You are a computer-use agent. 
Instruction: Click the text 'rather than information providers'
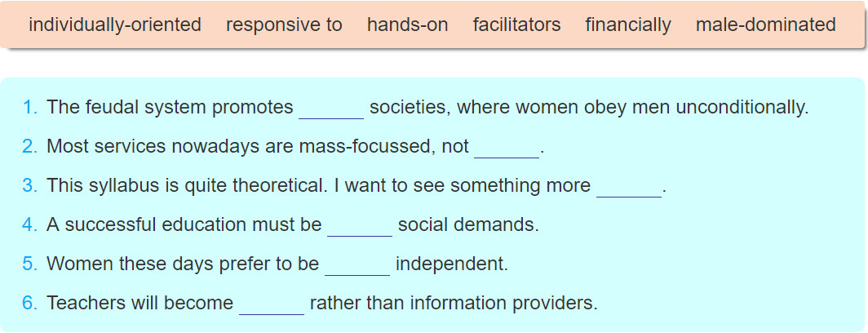click(454, 304)
